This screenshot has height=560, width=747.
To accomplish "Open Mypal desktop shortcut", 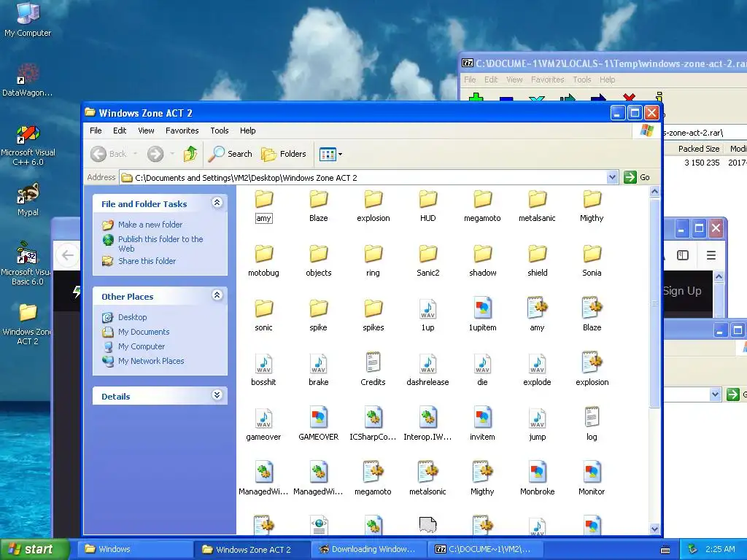I will (x=28, y=200).
